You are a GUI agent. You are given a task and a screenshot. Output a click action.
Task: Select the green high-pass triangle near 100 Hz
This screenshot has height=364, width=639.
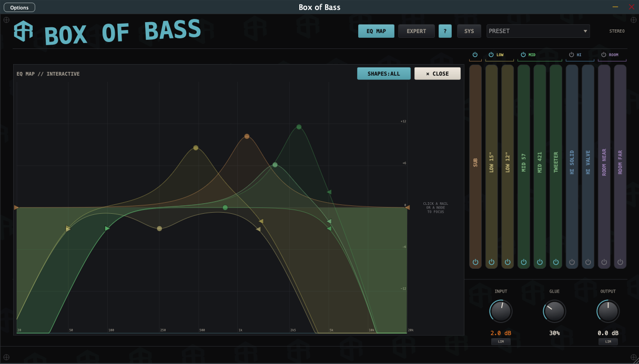point(107,228)
